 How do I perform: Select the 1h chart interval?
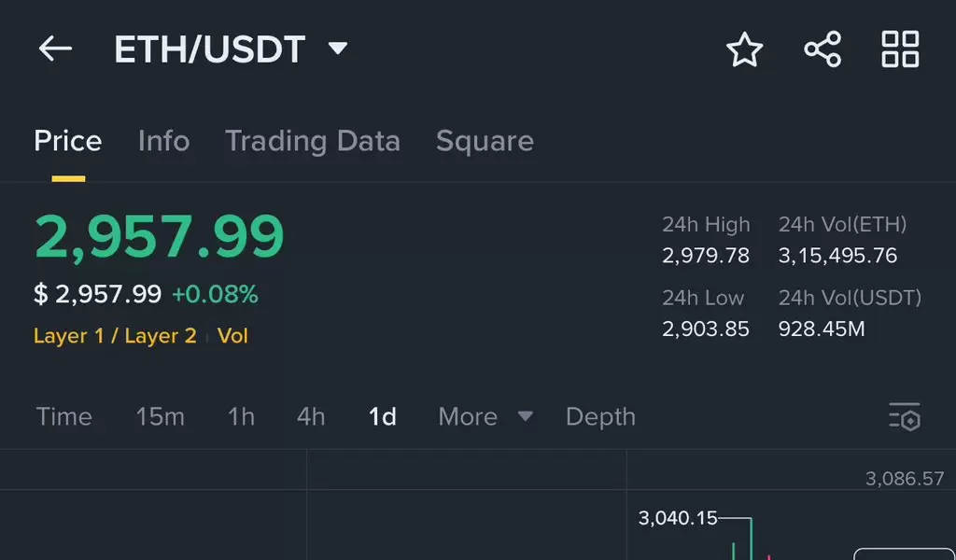[241, 417]
